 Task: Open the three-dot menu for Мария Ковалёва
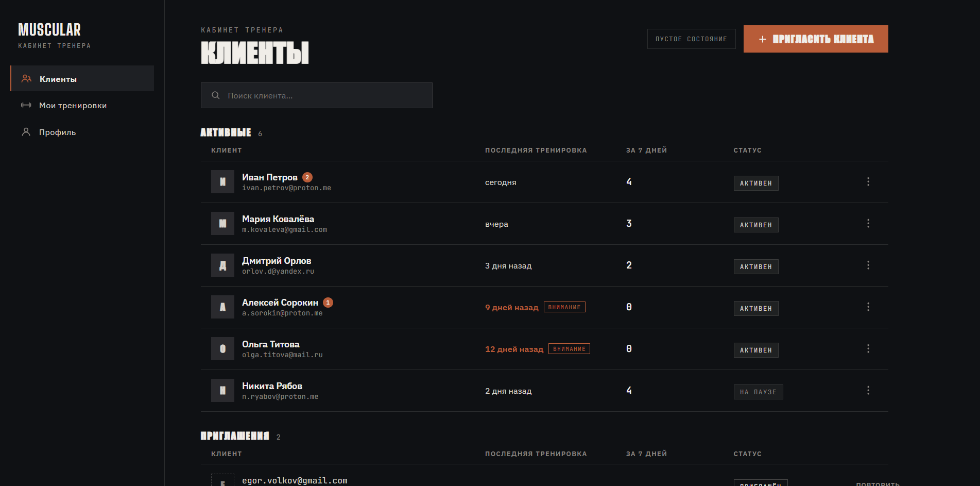point(868,224)
